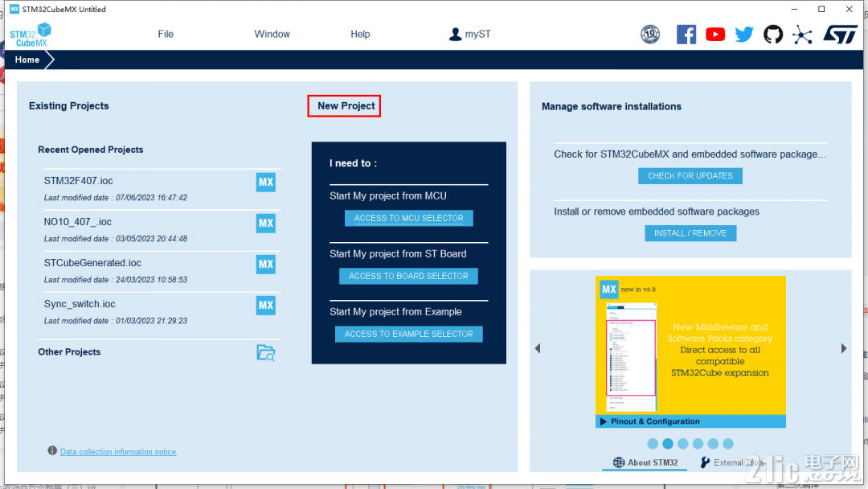The image size is (868, 489).
Task: Select the fifth carousel dot
Action: (713, 444)
